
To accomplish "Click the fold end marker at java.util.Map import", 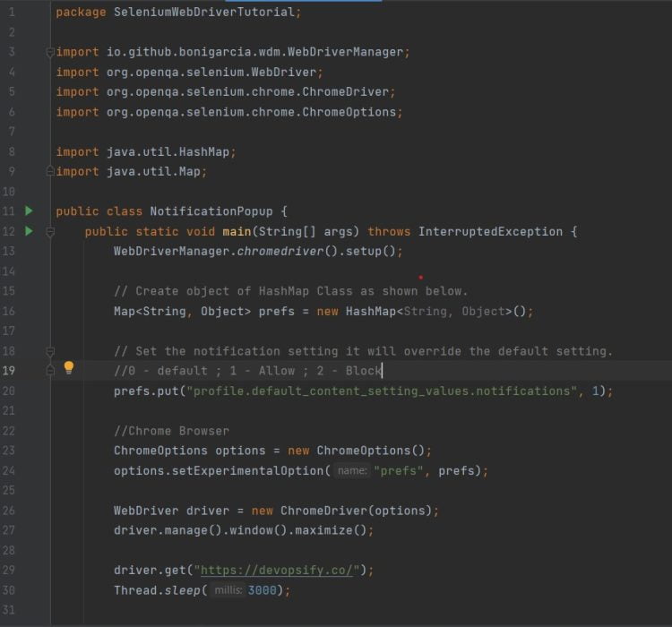I will point(50,171).
